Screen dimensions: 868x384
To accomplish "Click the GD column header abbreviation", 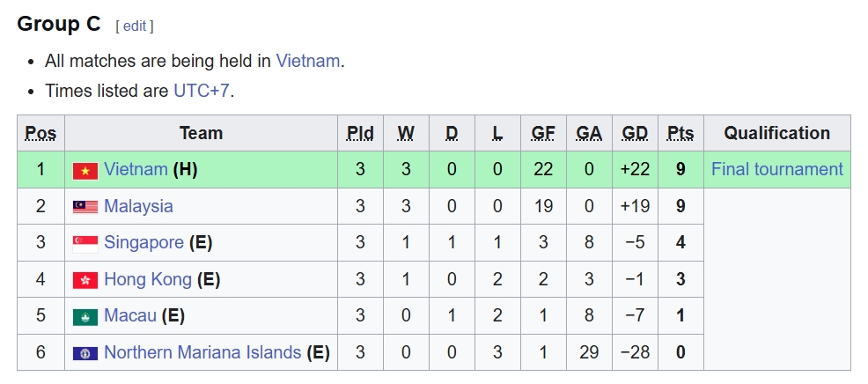I will (635, 133).
